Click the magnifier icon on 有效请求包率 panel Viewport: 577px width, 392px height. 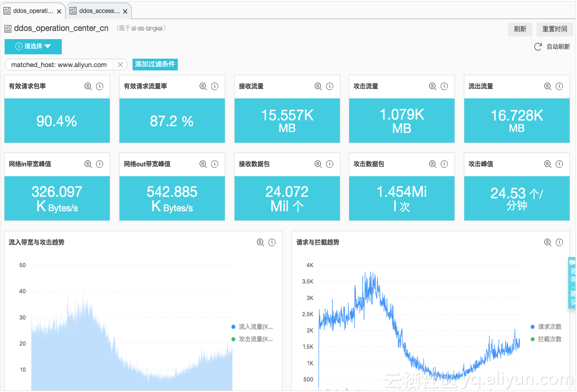pos(88,86)
